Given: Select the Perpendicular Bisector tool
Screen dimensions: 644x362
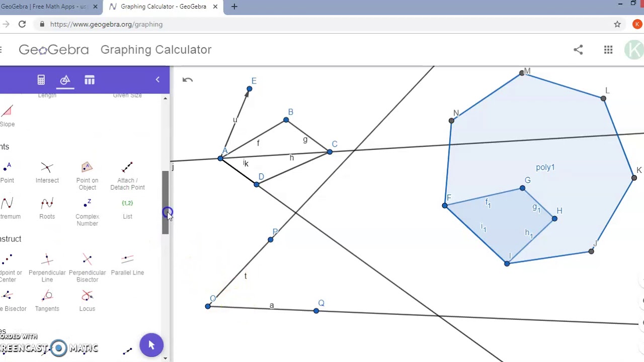Looking at the screenshot, I should pyautogui.click(x=87, y=268).
